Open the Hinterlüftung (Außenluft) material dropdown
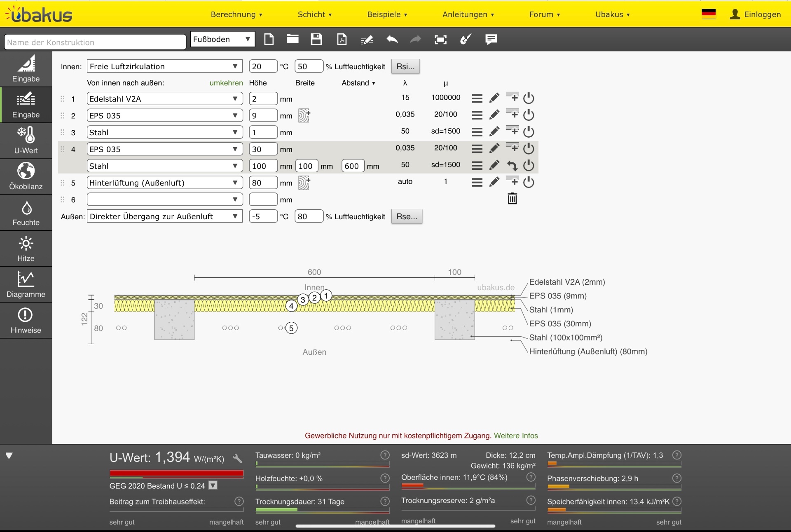Viewport: 791px width, 532px height. coord(164,183)
